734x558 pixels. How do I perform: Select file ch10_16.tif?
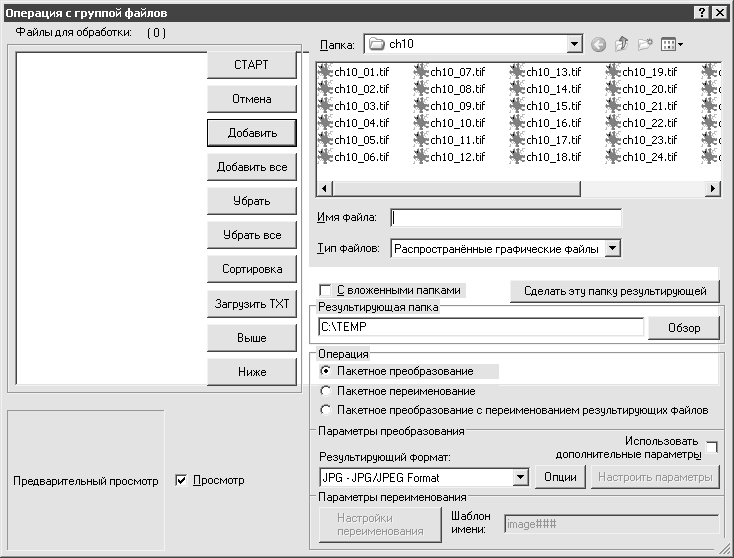click(553, 123)
